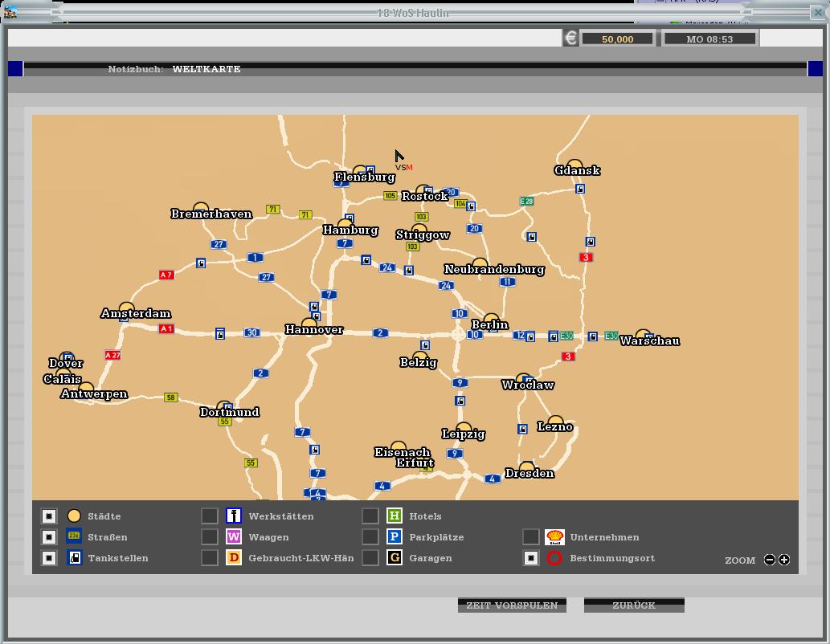
Task: Click the Hotels H legend icon
Action: pos(394,516)
